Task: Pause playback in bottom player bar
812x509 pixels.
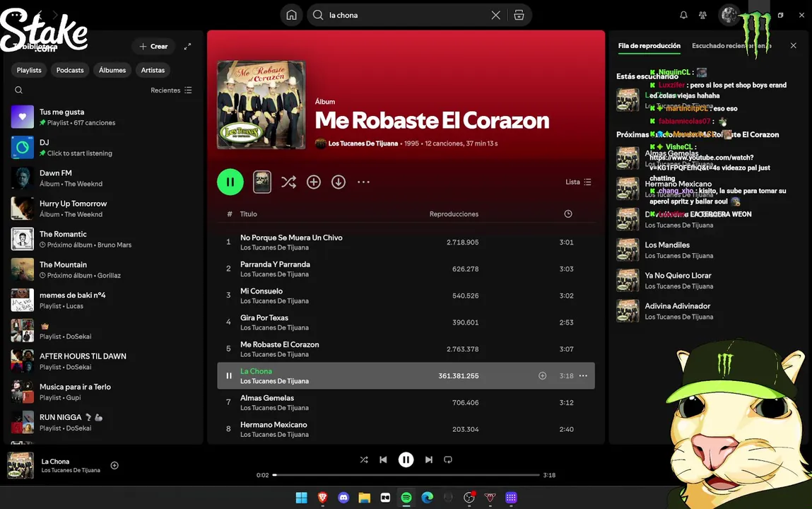Action: point(406,460)
